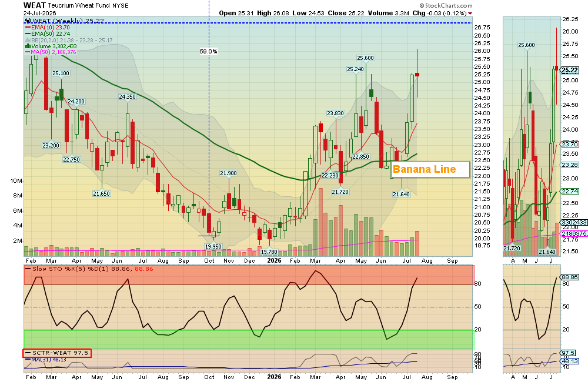
Task: Click the 25.100 price label
Action: pos(61,73)
